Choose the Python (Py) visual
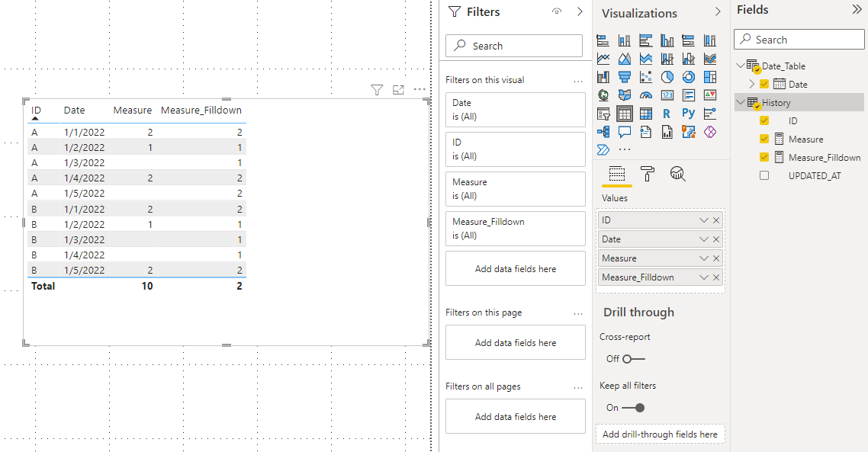 (688, 114)
